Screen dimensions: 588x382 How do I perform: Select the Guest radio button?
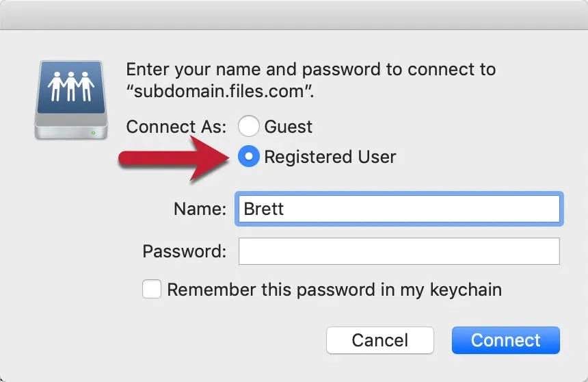tap(248, 126)
